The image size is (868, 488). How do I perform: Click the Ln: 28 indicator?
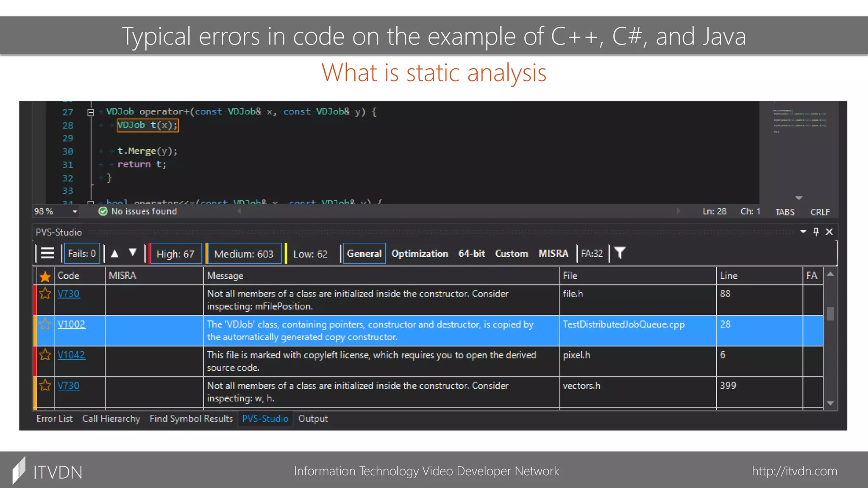[715, 211]
